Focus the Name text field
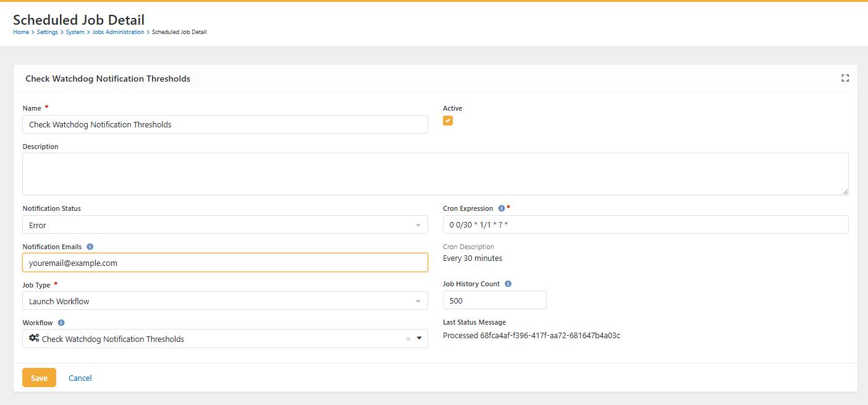Screen dimensions: 868x405 [x=225, y=124]
